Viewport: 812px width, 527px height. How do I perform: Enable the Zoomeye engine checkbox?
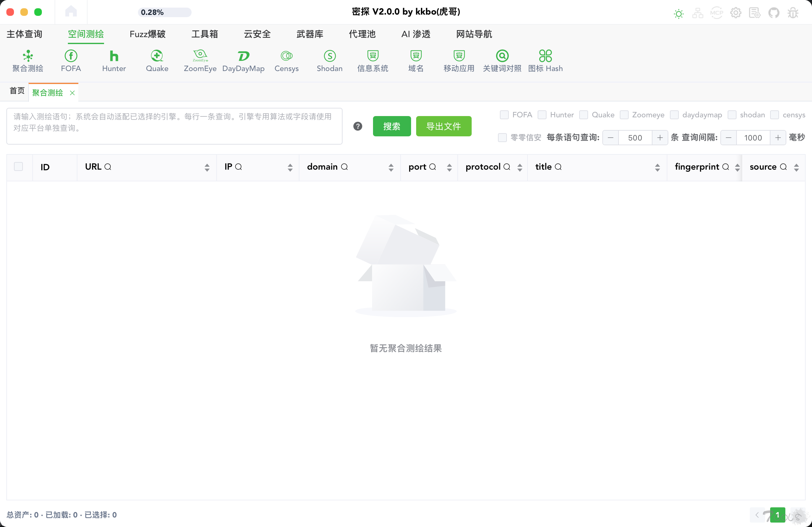click(x=624, y=114)
